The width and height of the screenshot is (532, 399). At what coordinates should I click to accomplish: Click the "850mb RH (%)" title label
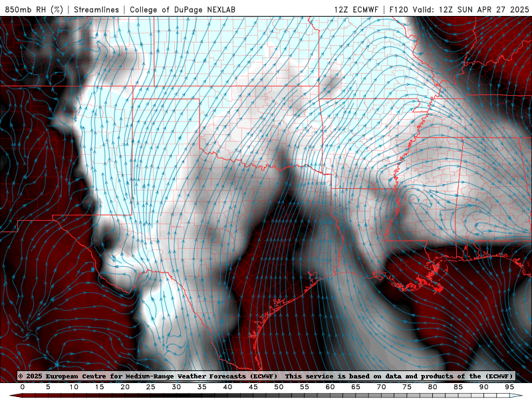(x=34, y=9)
